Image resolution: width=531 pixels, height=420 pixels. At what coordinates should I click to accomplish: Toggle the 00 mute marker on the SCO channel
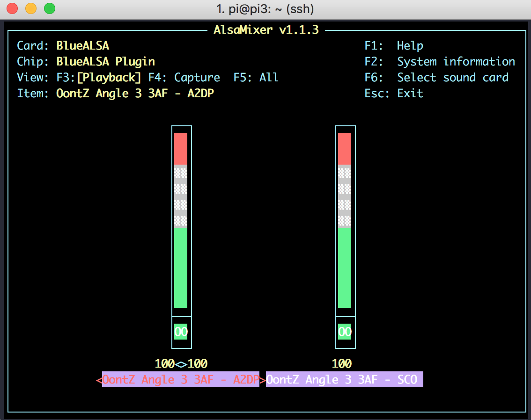pyautogui.click(x=345, y=332)
